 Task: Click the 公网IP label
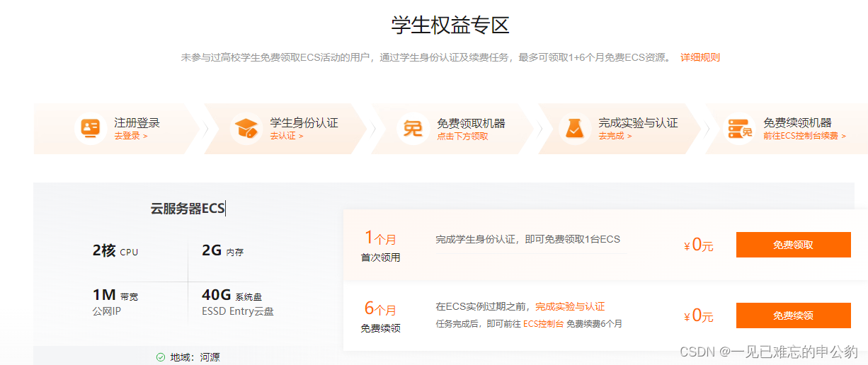tap(107, 311)
